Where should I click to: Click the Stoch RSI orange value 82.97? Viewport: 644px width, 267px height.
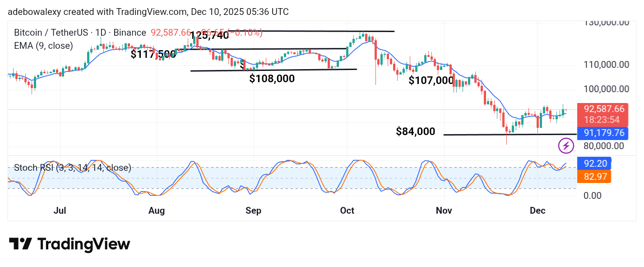[x=594, y=176]
